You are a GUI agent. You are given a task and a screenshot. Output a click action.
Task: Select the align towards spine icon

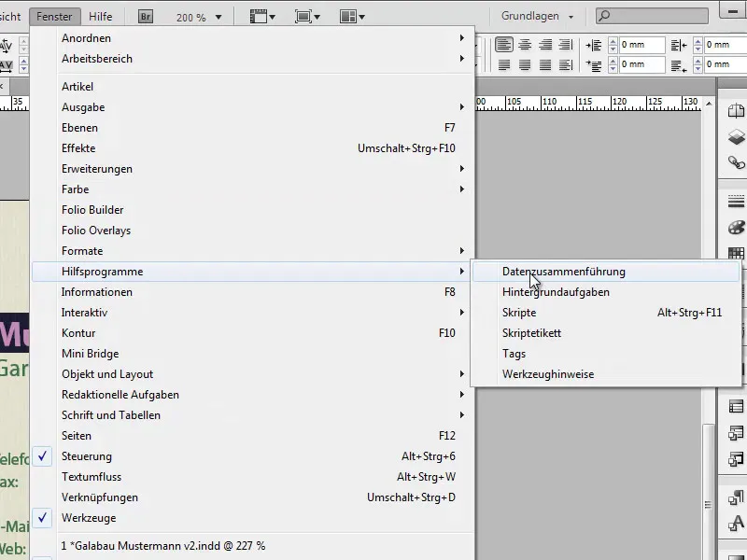click(x=566, y=45)
